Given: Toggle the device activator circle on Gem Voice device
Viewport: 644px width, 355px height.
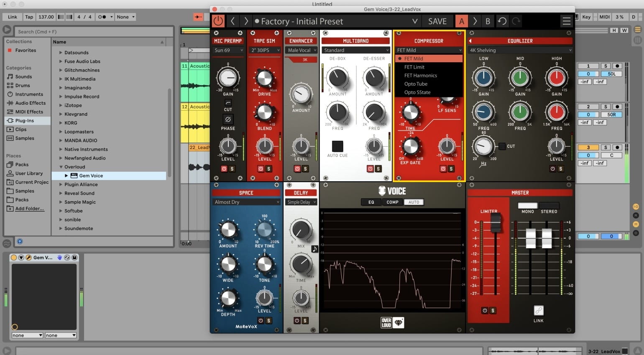Looking at the screenshot, I should [14, 258].
